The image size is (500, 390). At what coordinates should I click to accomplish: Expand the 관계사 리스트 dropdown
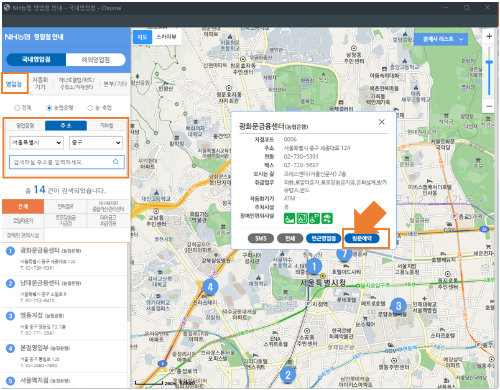pyautogui.click(x=441, y=39)
